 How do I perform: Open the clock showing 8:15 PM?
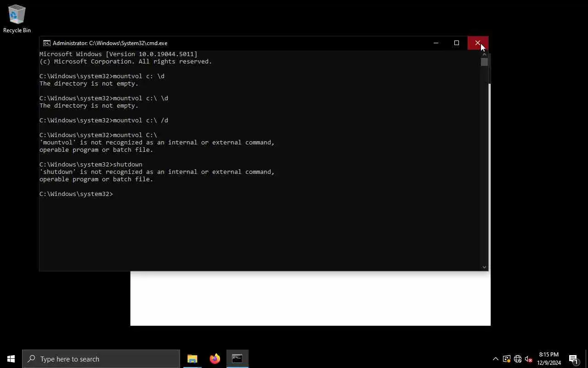pos(549,359)
